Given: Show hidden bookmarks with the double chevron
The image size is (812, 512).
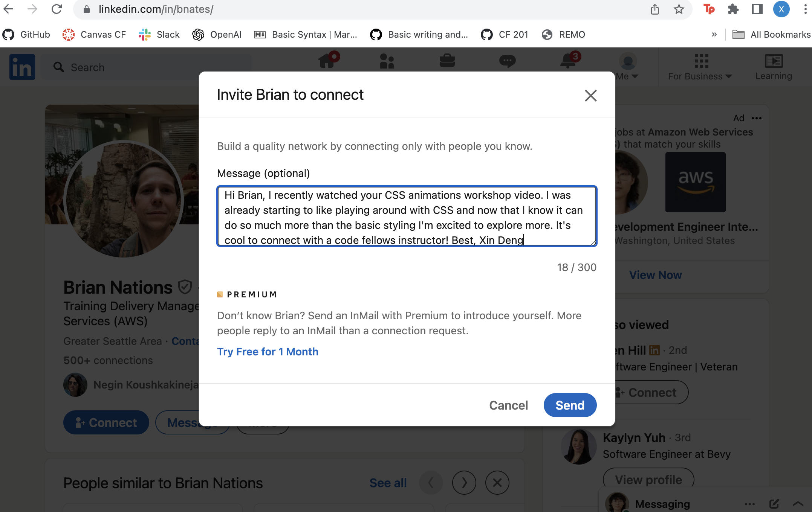Looking at the screenshot, I should [714, 35].
